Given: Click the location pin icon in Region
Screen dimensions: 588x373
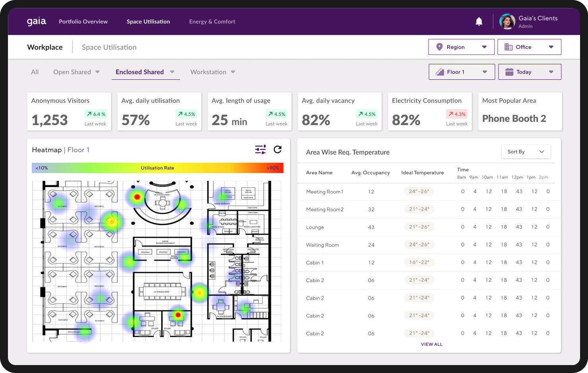Looking at the screenshot, I should pyautogui.click(x=439, y=47).
